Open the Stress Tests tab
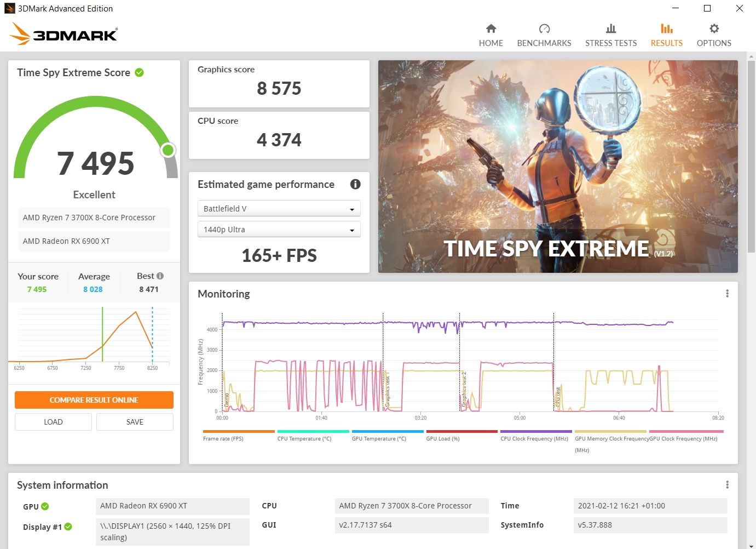 611,35
